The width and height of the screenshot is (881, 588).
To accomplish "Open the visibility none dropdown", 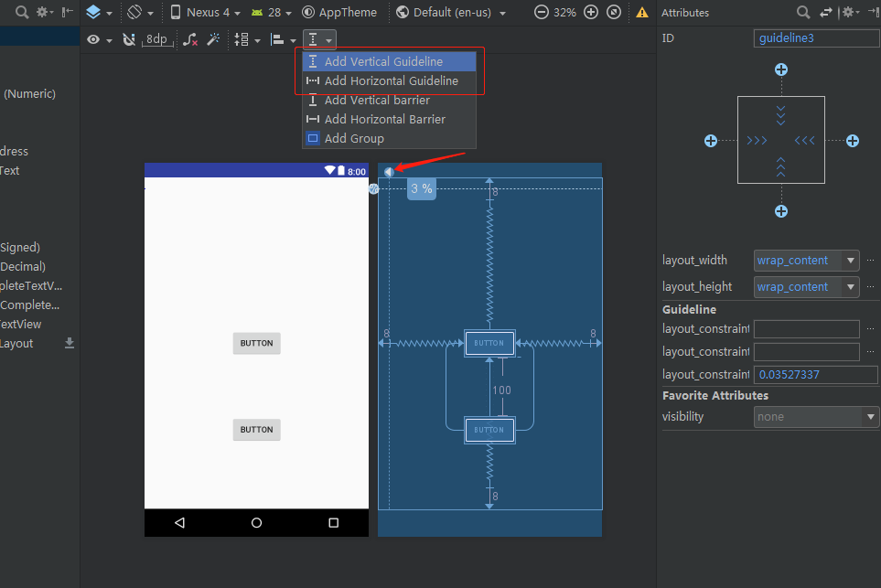I will pyautogui.click(x=816, y=417).
